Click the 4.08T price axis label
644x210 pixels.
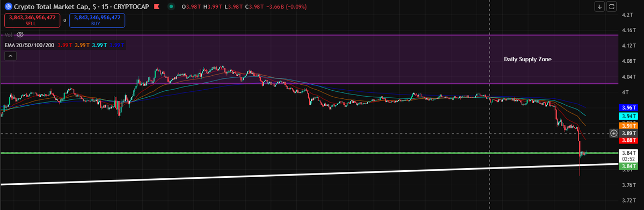tap(629, 62)
